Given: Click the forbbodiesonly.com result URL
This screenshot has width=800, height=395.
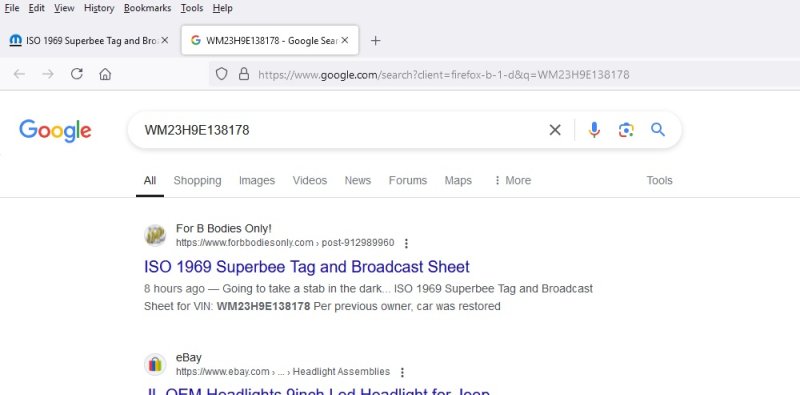Looking at the screenshot, I should coord(285,243).
